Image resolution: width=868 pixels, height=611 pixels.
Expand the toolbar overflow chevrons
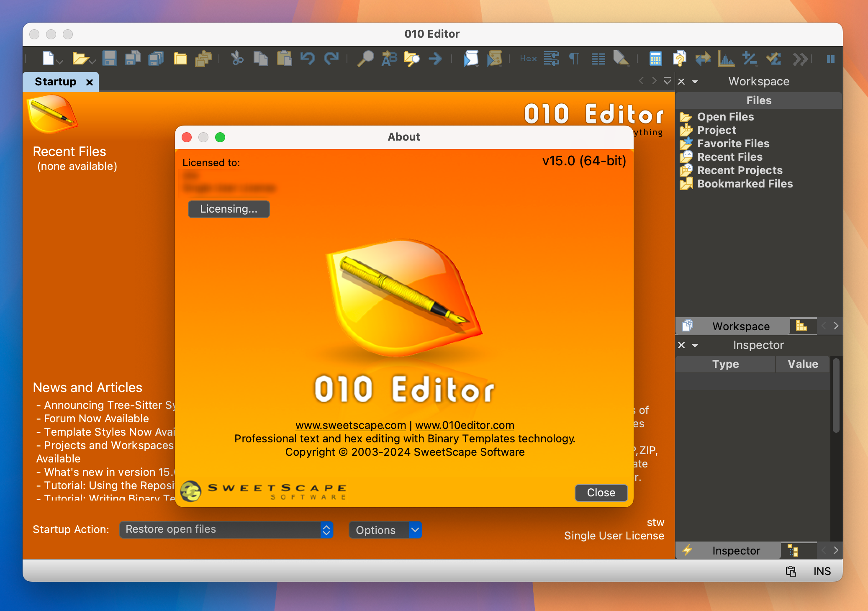click(800, 59)
